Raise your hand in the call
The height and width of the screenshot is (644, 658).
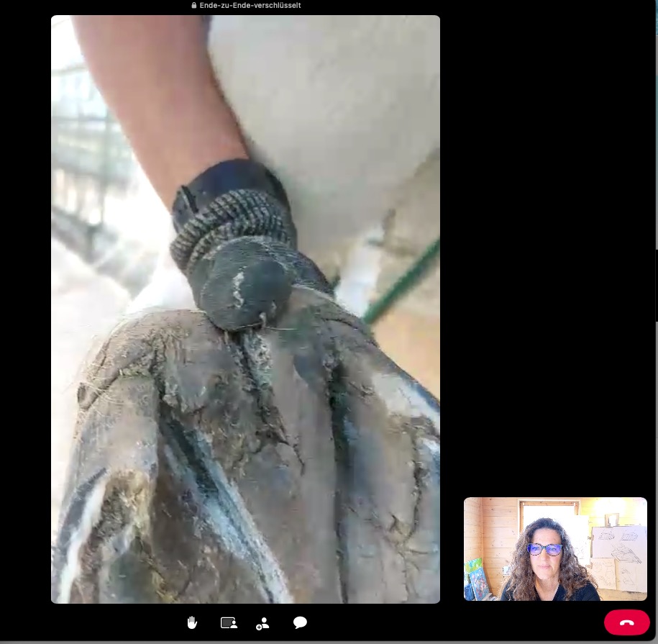(192, 623)
